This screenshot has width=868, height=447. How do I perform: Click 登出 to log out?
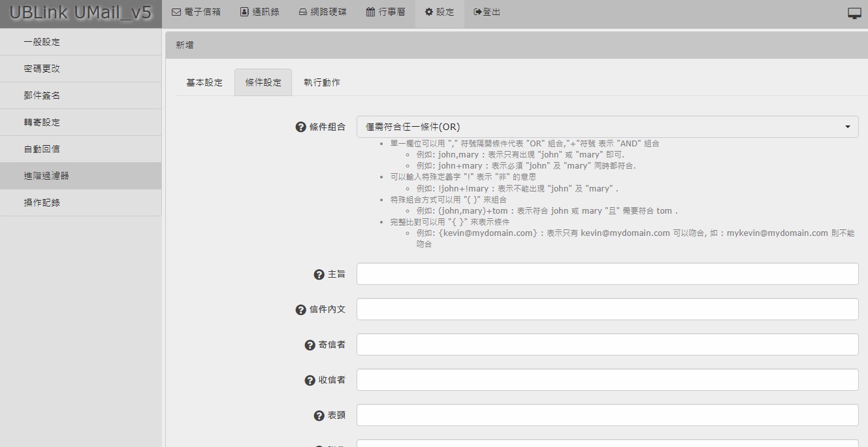(x=487, y=12)
